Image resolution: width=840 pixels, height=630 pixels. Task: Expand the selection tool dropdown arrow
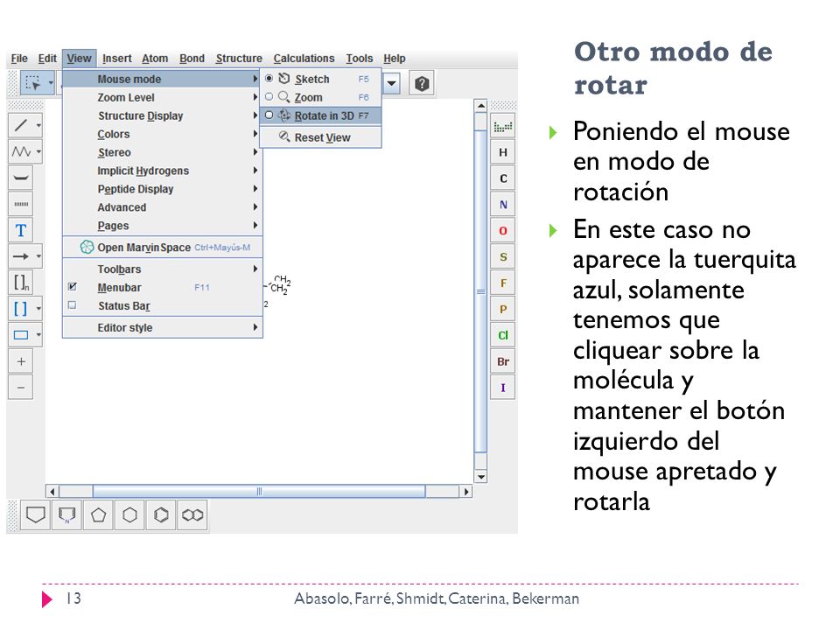pos(51,84)
